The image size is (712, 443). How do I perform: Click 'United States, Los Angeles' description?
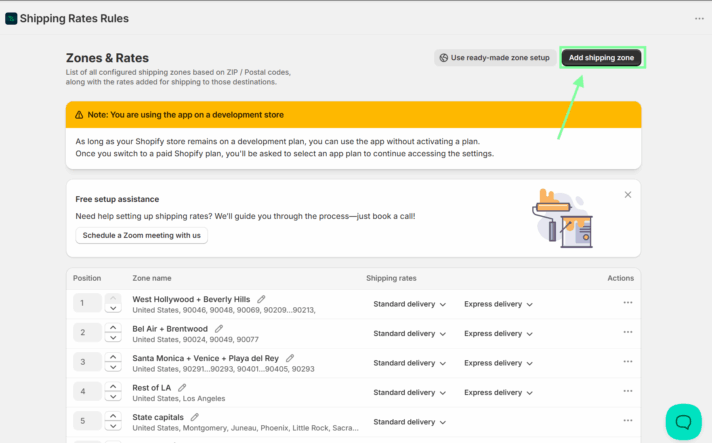point(178,399)
